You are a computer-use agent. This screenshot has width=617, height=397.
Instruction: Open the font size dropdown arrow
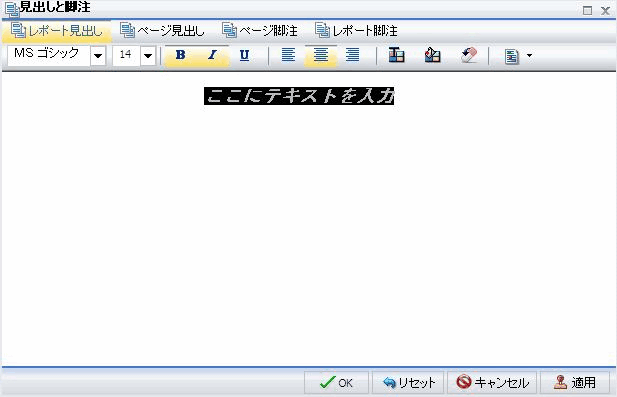[148, 55]
